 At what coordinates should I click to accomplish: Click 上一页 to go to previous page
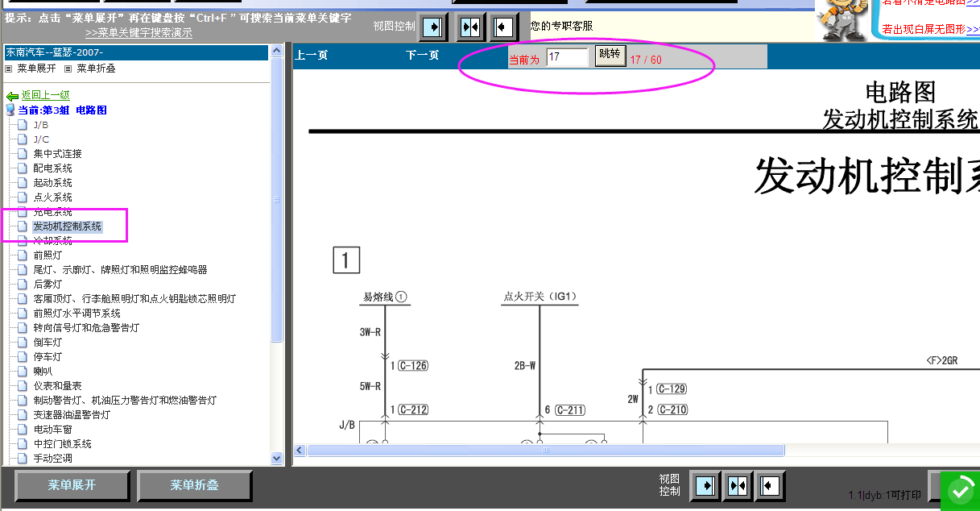click(312, 56)
